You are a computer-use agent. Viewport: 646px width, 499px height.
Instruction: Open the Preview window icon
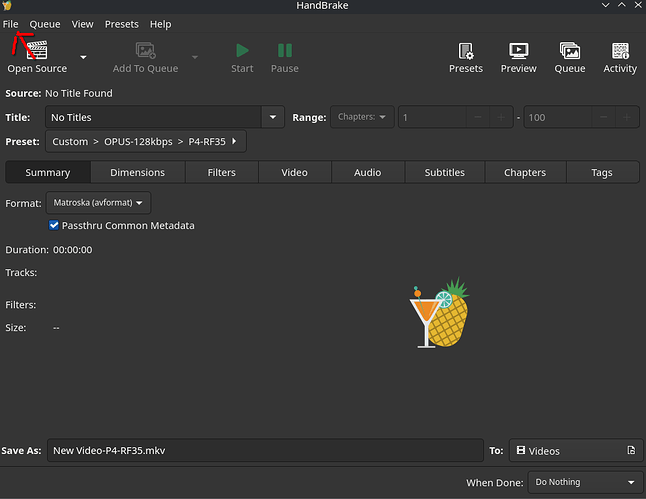pos(518,51)
